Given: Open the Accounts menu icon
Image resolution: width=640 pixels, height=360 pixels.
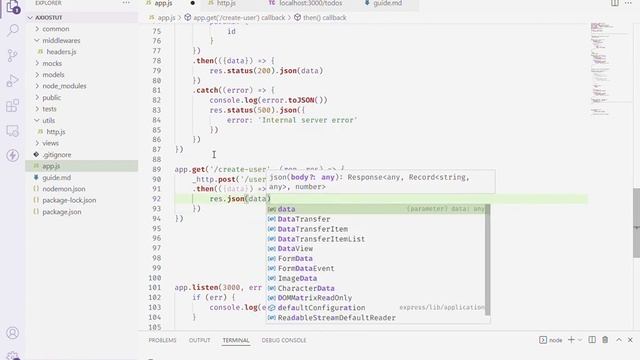Looking at the screenshot, I should pyautogui.click(x=13, y=333).
